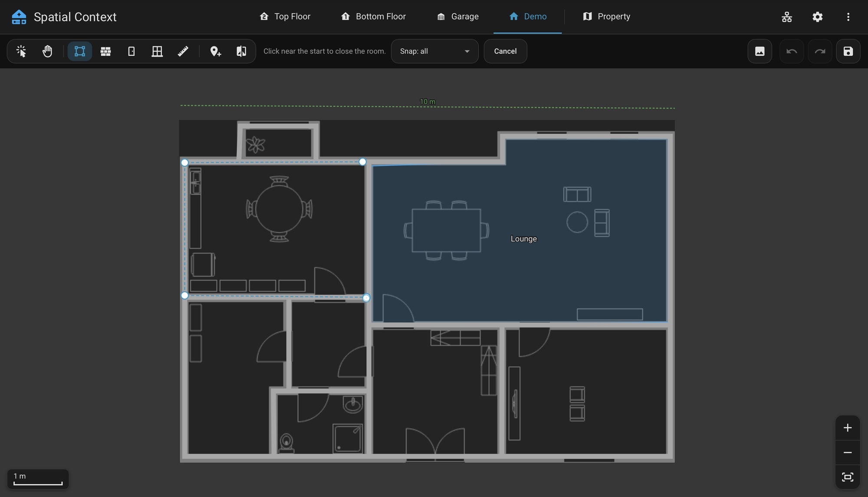The height and width of the screenshot is (497, 868).
Task: Open the Snap: all dropdown
Action: tap(435, 51)
